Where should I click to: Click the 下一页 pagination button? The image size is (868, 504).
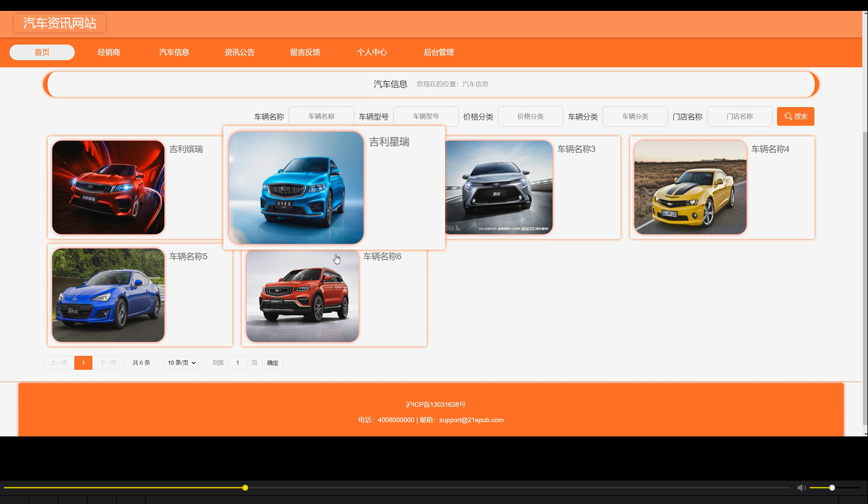(108, 363)
